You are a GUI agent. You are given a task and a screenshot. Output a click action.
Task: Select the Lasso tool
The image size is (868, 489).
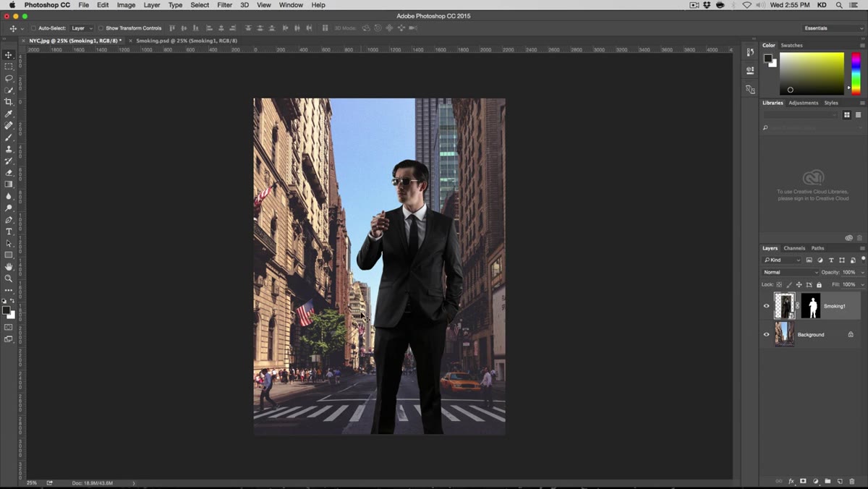click(9, 78)
